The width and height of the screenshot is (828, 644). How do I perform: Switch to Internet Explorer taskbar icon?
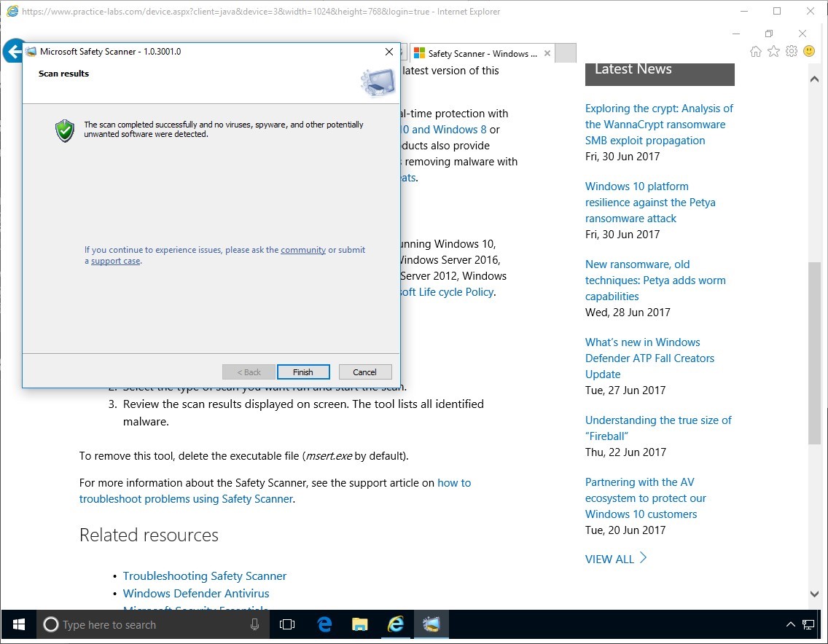click(396, 625)
